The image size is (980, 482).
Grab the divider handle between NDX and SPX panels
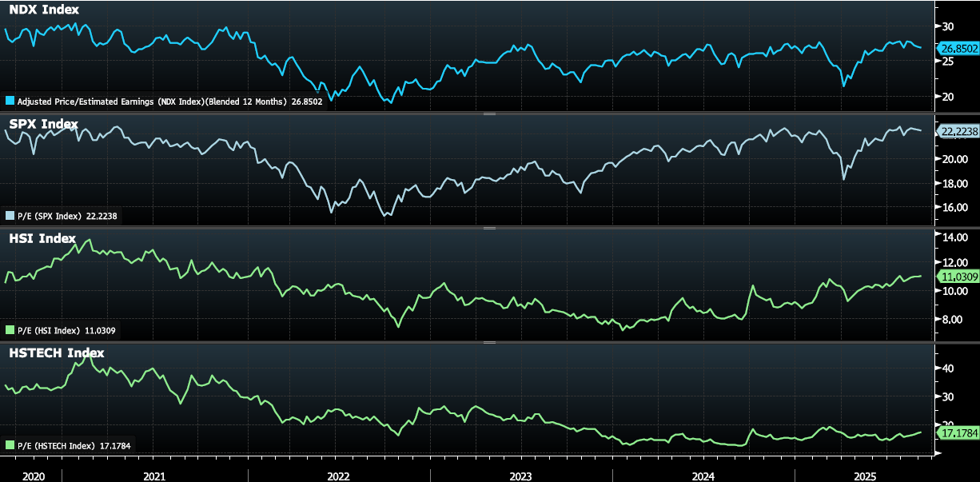[x=489, y=114]
